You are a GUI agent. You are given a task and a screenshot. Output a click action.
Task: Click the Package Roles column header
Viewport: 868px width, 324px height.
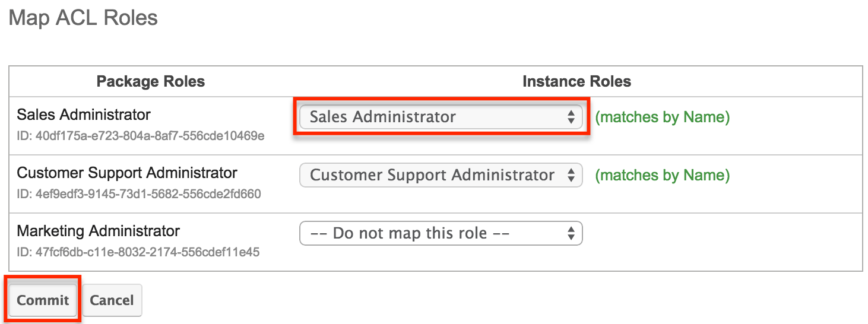click(151, 81)
